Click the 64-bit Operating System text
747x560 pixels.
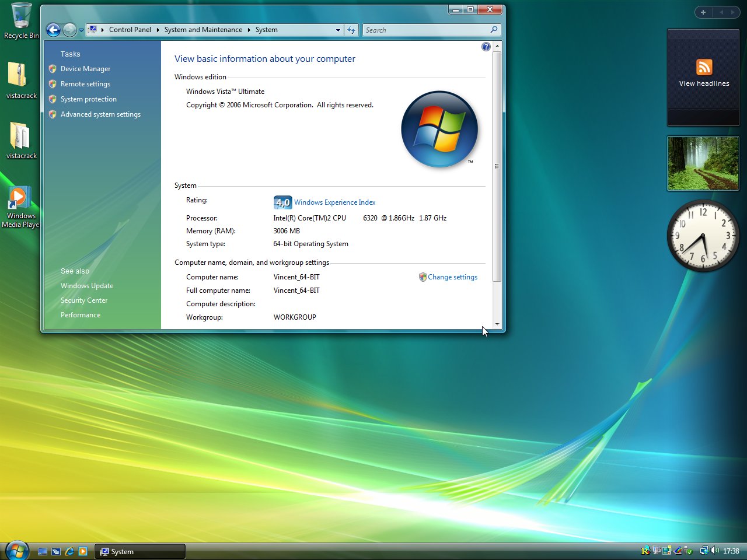click(310, 244)
